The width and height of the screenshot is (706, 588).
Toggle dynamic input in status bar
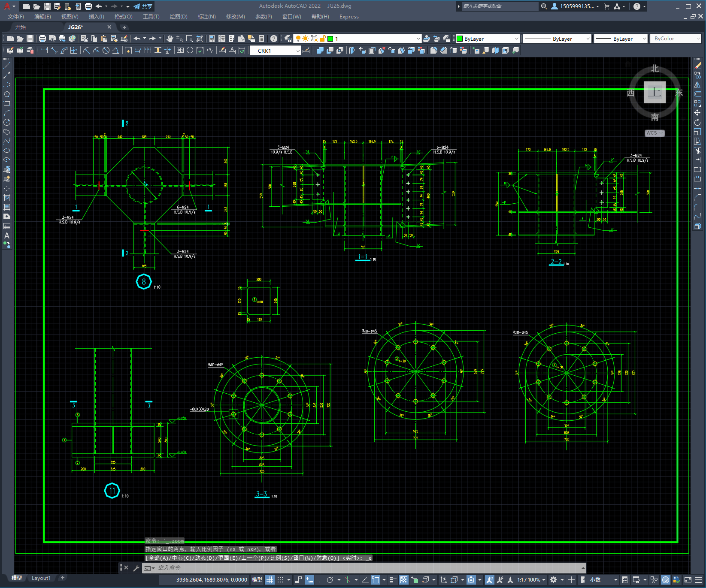point(309,580)
